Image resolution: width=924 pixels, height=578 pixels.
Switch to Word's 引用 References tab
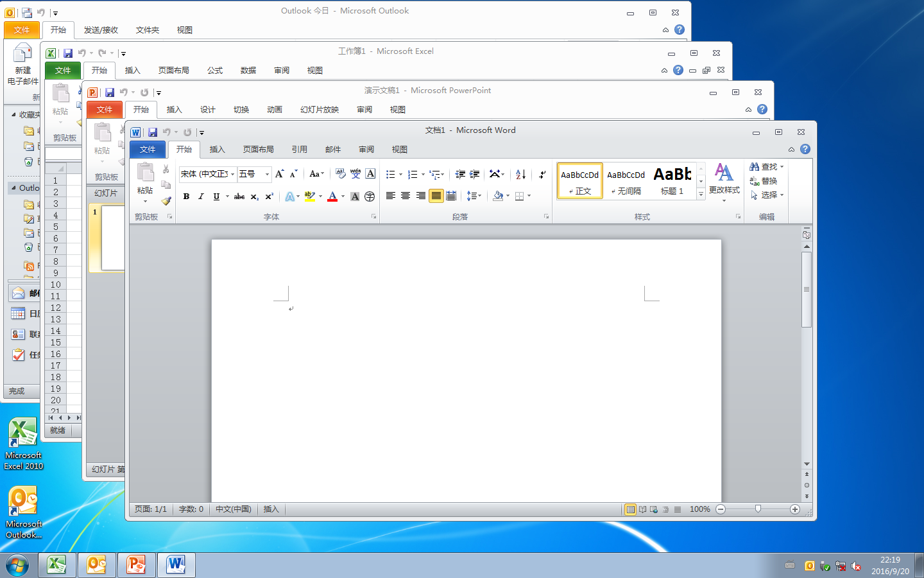(x=300, y=150)
